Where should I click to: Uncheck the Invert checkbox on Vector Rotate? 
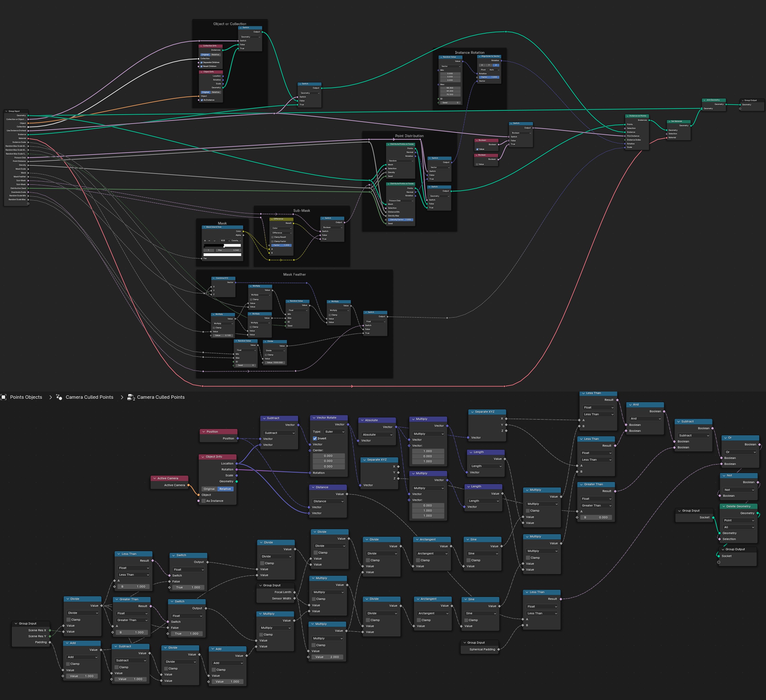[x=315, y=438]
